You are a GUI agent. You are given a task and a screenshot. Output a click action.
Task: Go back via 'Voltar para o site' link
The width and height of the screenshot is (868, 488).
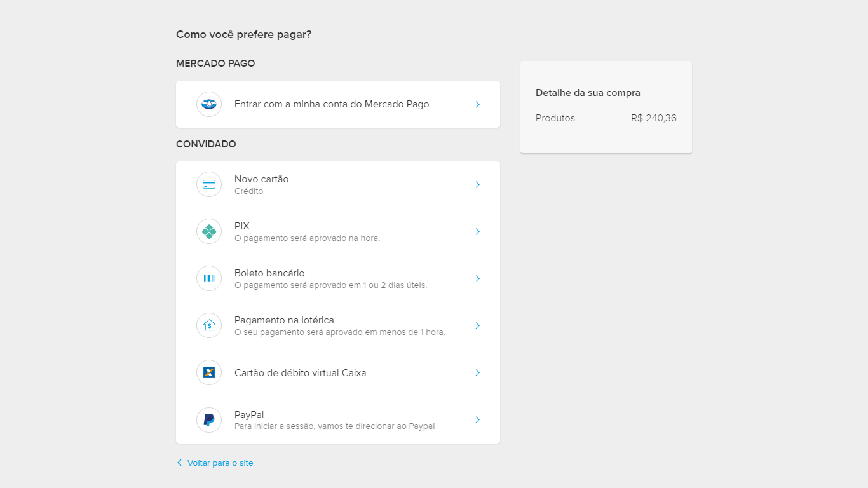click(220, 463)
